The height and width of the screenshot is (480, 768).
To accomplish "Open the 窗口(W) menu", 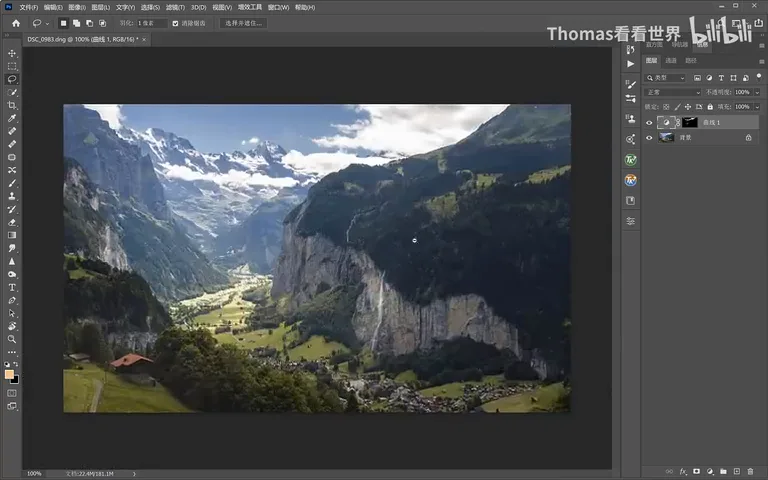I will pos(278,7).
